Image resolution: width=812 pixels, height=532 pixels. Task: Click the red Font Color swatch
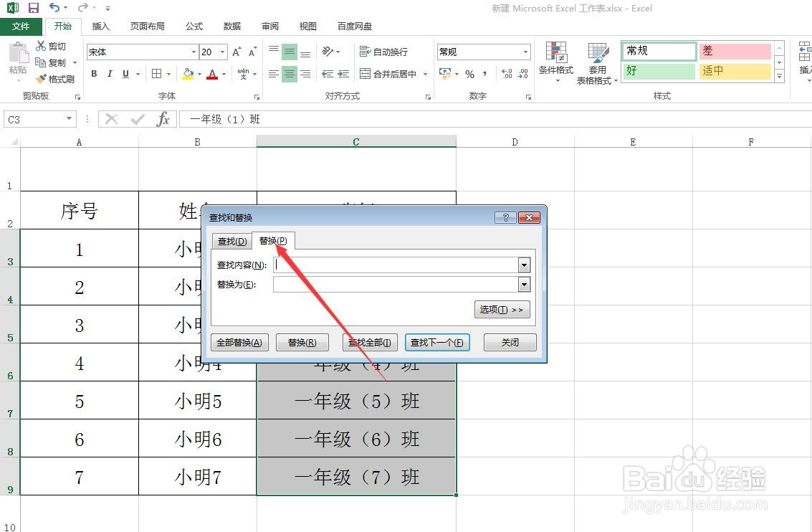point(211,74)
